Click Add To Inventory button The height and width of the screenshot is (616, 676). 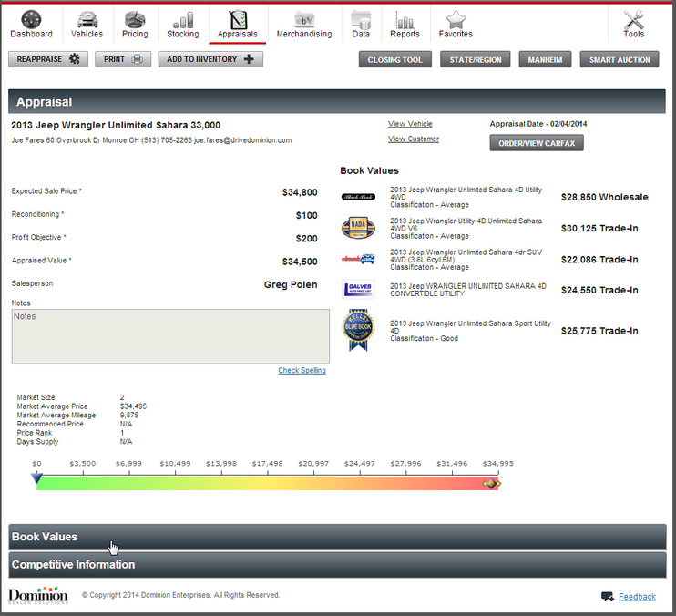pyautogui.click(x=210, y=59)
